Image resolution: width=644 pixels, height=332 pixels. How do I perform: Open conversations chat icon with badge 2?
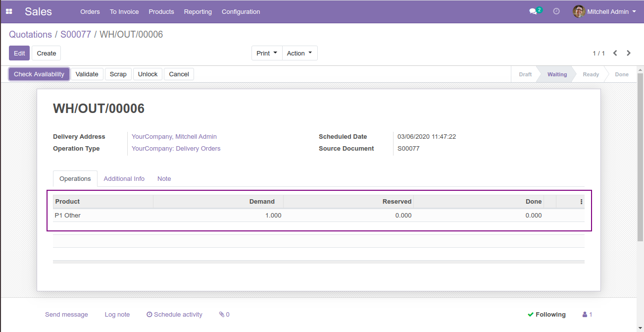535,11
